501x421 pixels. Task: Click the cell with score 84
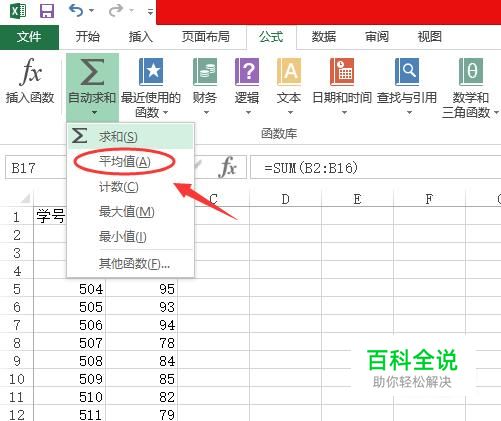pos(142,361)
